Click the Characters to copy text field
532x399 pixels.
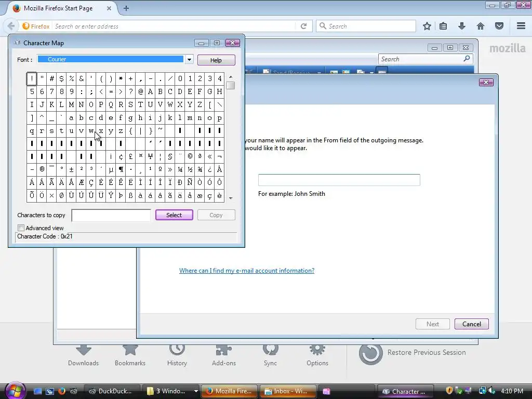[x=111, y=215]
